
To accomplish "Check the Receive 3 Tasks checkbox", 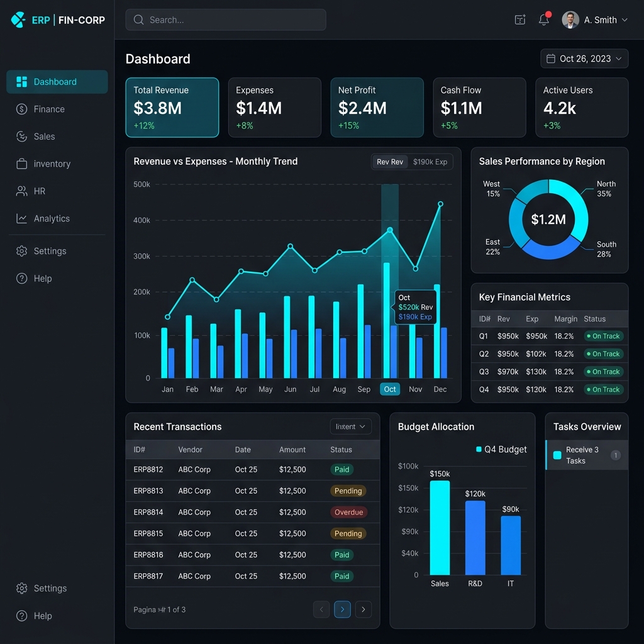I will (557, 455).
